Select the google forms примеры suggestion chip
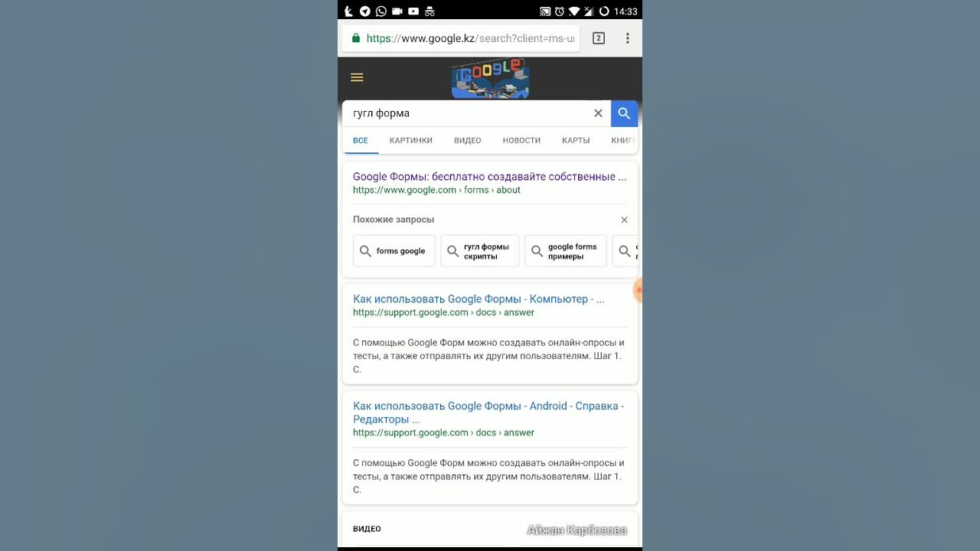This screenshot has height=551, width=980. click(565, 251)
